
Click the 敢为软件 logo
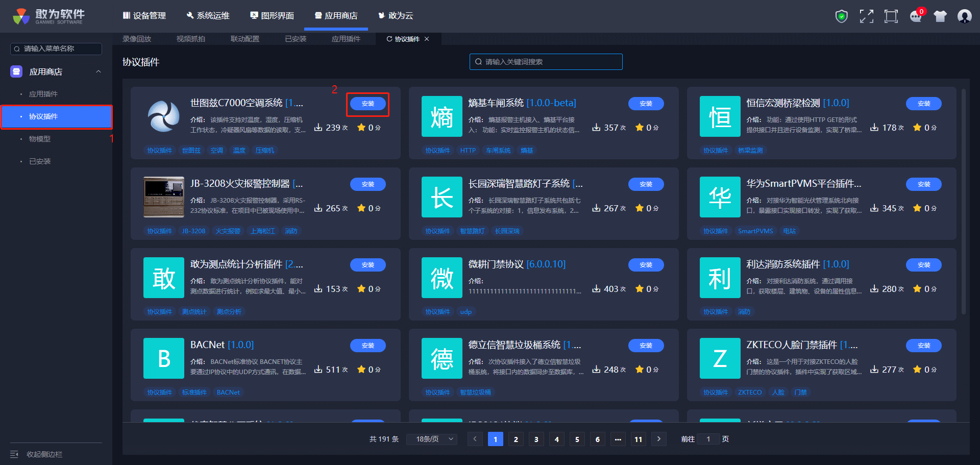(49, 16)
